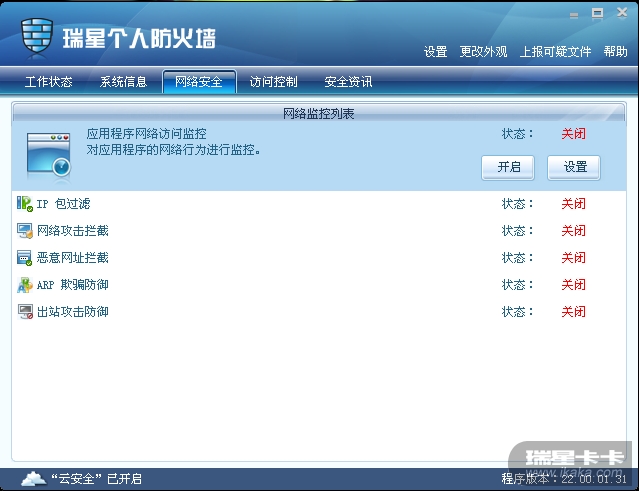639x491 pixels.
Task: Click the 瑞星个人防火墙 title text
Action: [139, 39]
